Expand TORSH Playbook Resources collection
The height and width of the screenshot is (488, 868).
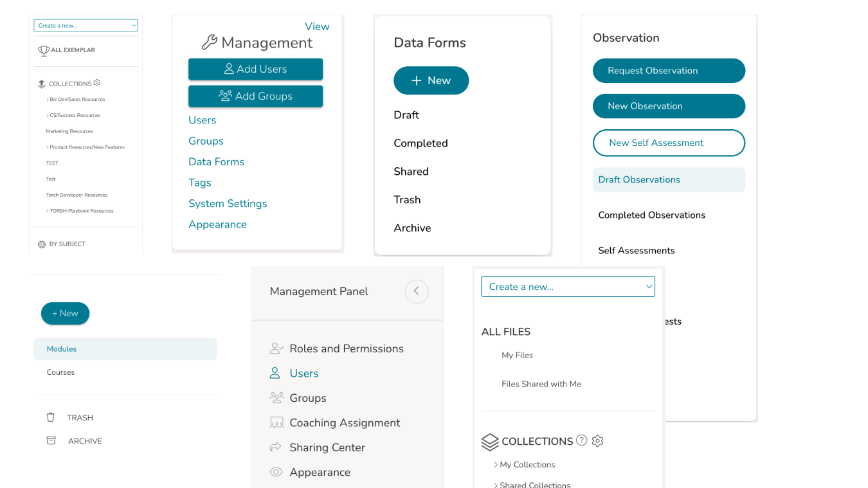tap(48, 211)
